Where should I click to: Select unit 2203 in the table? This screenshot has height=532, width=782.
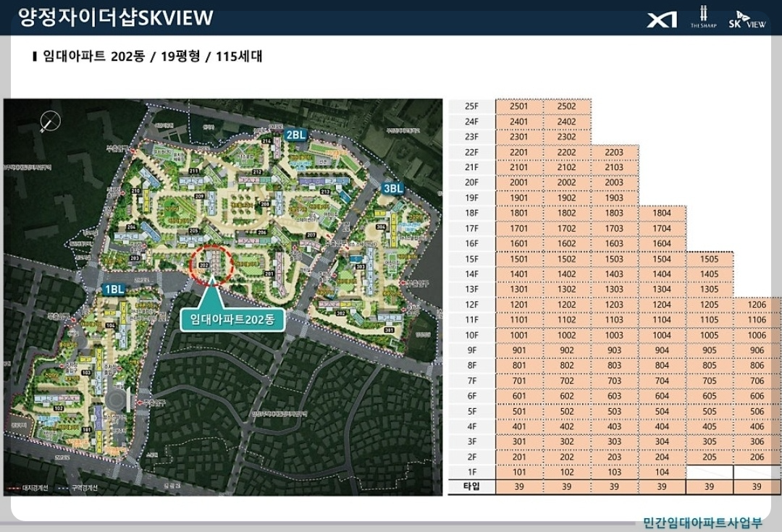pos(615,152)
